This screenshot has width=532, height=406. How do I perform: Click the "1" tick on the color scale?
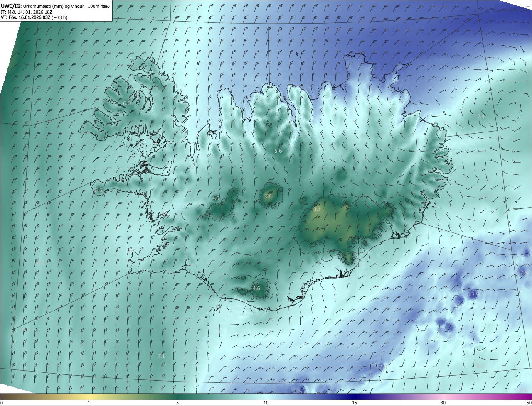click(x=89, y=403)
